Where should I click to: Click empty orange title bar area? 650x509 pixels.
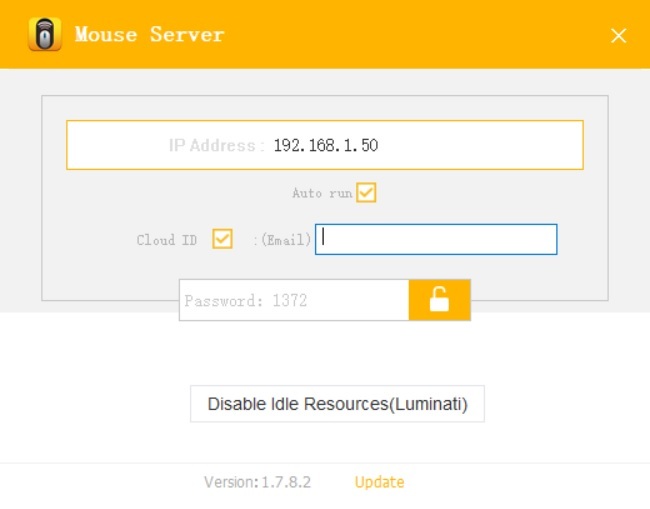(420, 35)
